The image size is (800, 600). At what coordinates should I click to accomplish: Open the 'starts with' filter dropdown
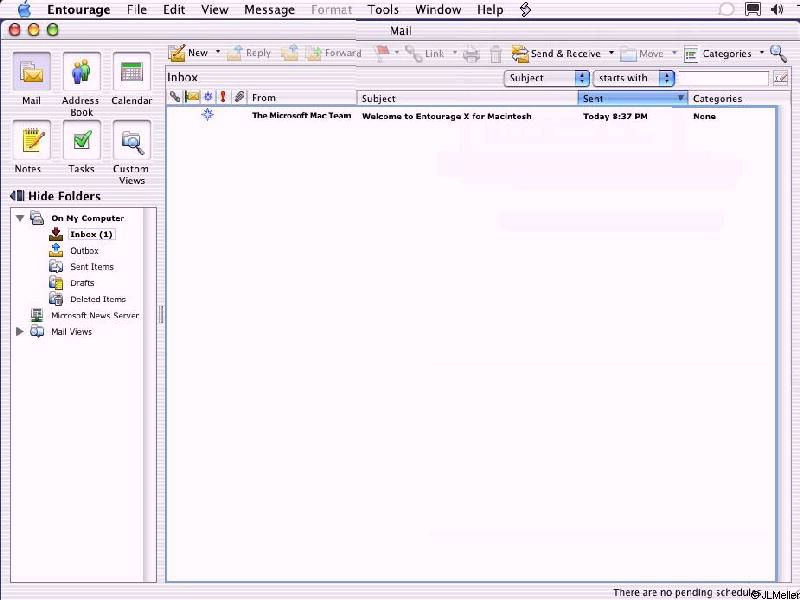634,78
